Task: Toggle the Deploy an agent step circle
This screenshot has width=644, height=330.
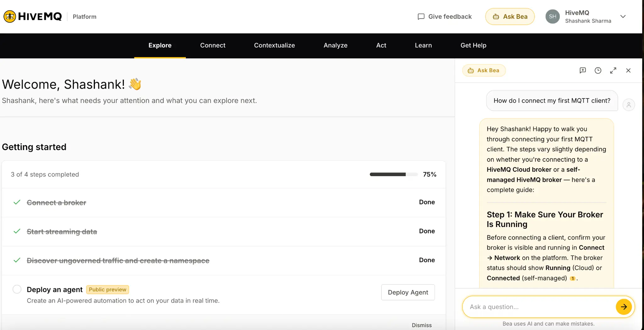Action: 17,289
